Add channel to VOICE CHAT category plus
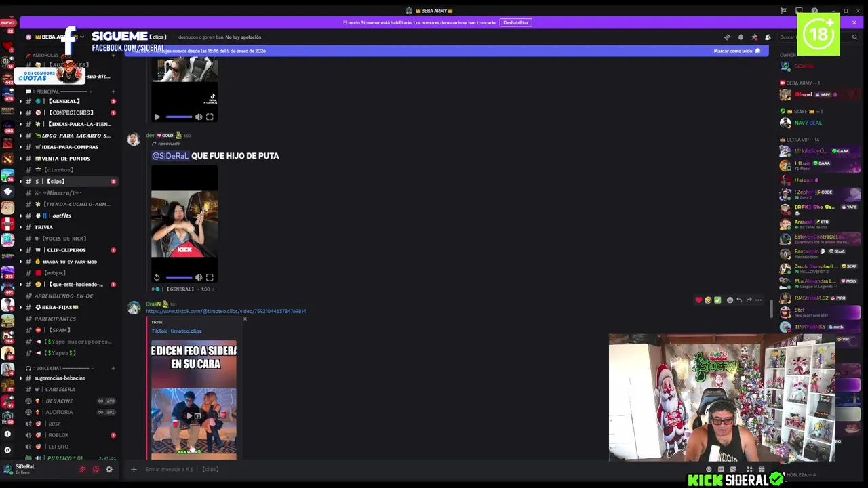Viewport: 868px width, 488px height. pos(113,369)
